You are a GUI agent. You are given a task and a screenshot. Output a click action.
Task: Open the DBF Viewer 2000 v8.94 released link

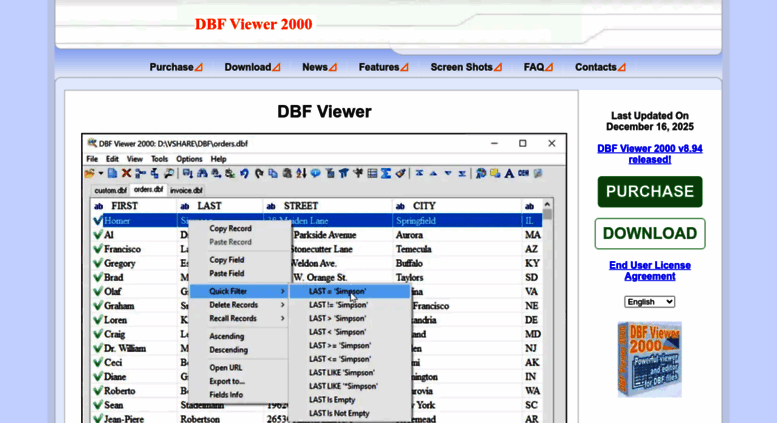pos(650,154)
